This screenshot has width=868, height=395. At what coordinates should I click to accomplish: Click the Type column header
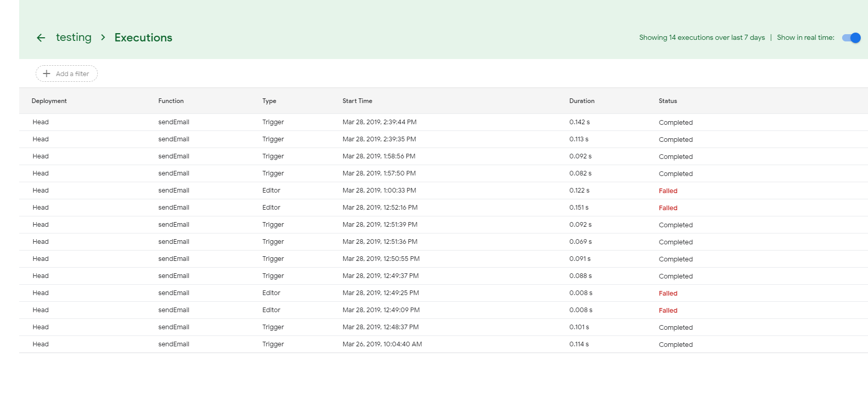coord(269,101)
